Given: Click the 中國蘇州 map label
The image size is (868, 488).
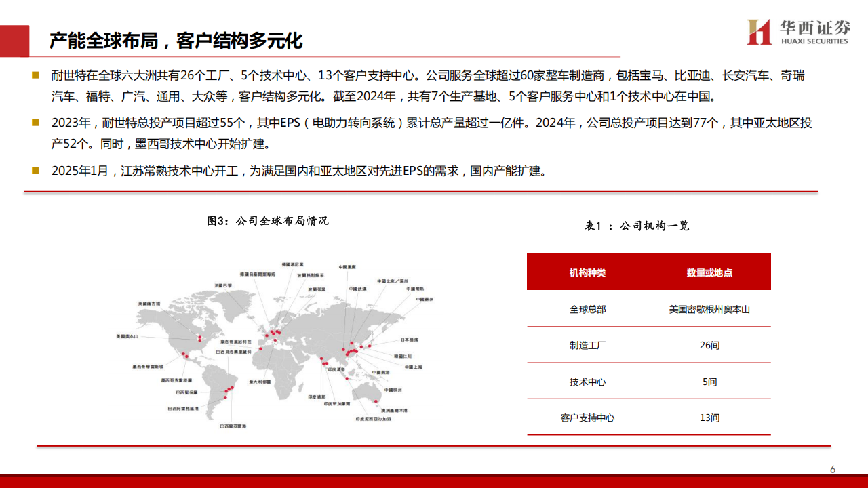Looking at the screenshot, I should pyautogui.click(x=425, y=300).
